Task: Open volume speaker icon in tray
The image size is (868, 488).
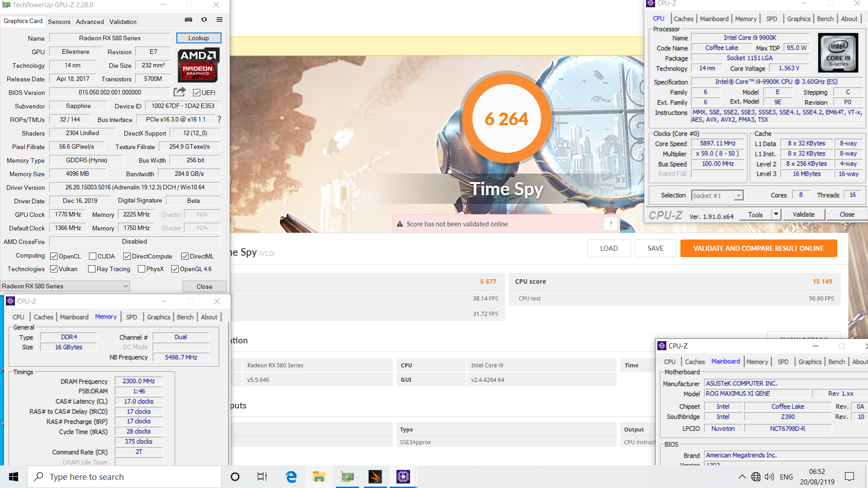Action: (769, 477)
